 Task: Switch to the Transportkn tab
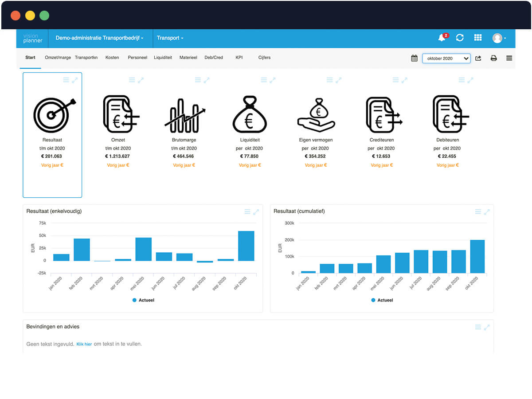click(x=86, y=58)
